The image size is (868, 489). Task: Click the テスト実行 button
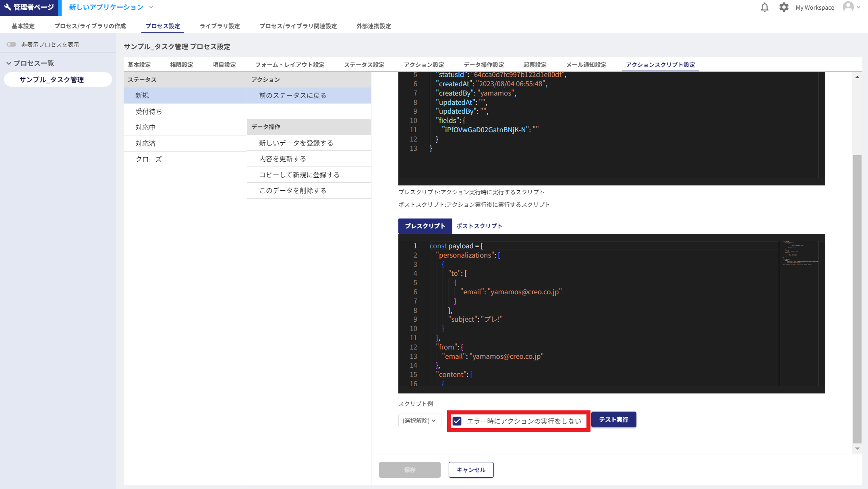[613, 419]
